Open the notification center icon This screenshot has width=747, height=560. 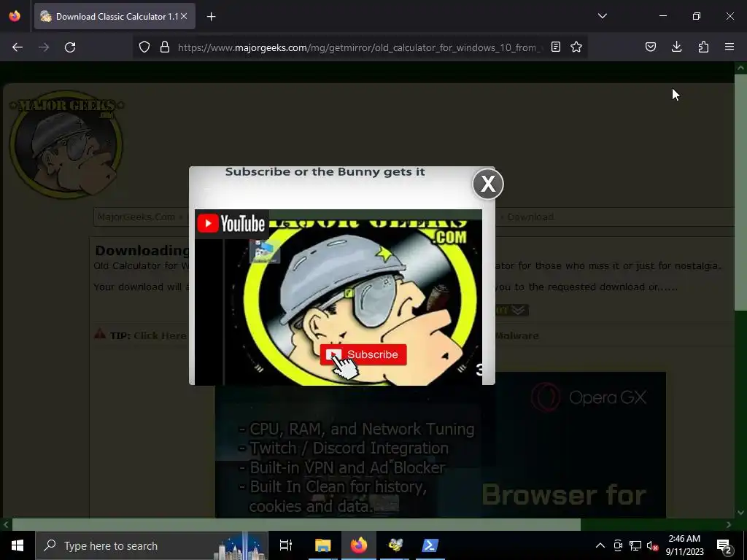724,545
